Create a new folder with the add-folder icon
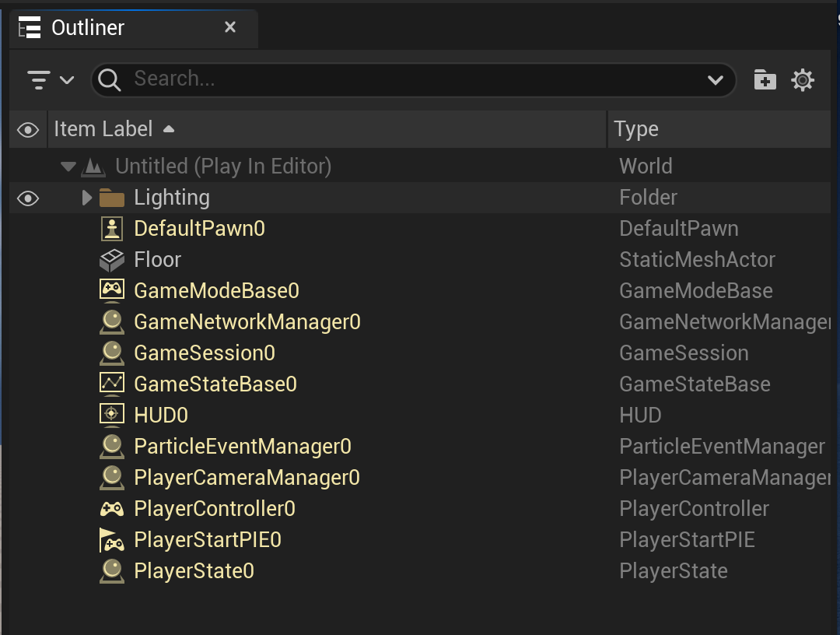The width and height of the screenshot is (840, 635). pyautogui.click(x=765, y=80)
